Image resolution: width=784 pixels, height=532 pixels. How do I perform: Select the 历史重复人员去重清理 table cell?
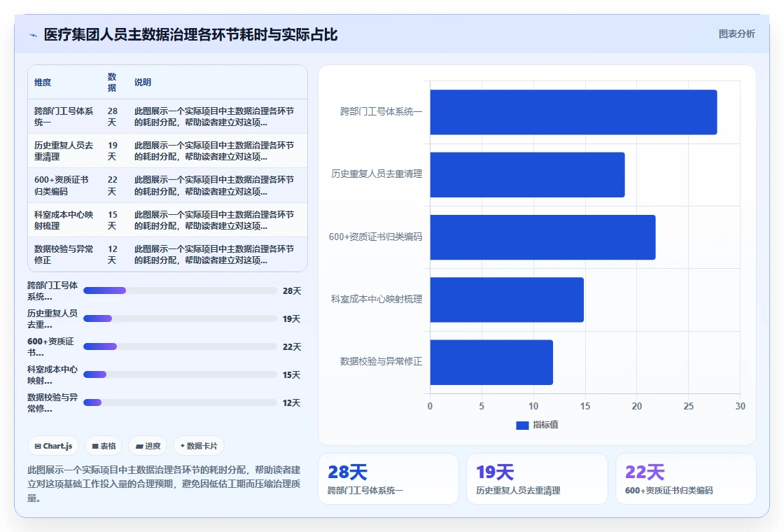tap(64, 151)
